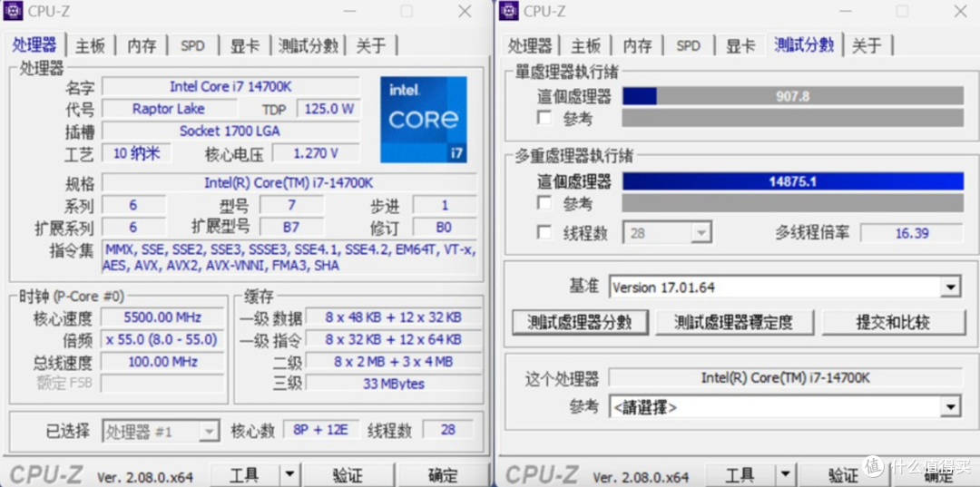Click the 总线速度 value 100.00 MHz
Image resolution: width=980 pixels, height=487 pixels.
click(162, 362)
